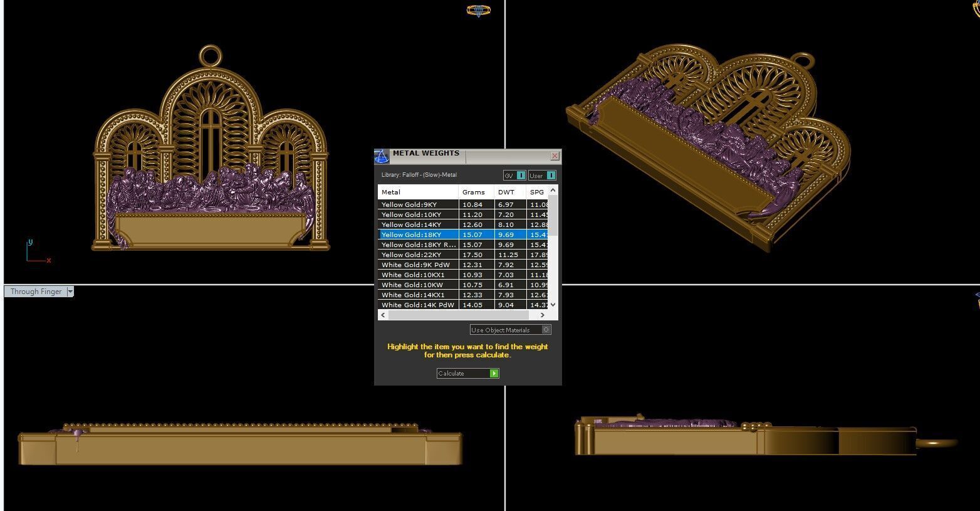Click the 10.84 grams cell
The height and width of the screenshot is (511, 980).
point(477,204)
